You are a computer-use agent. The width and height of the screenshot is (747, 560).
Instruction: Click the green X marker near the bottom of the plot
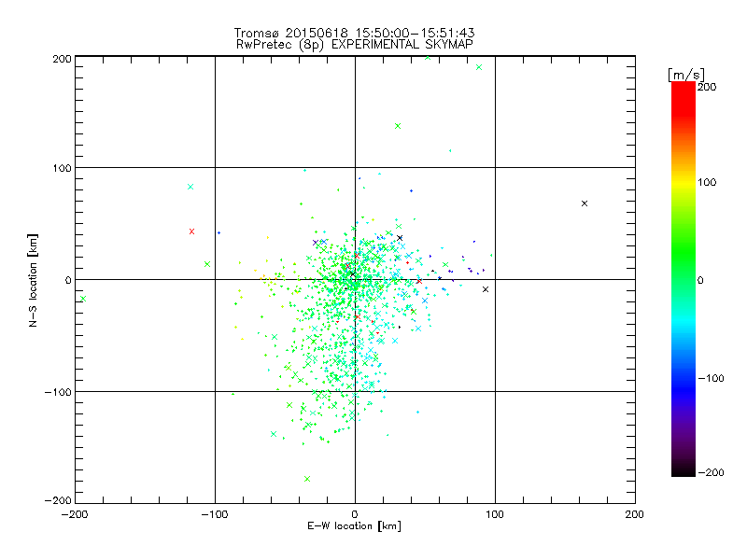(307, 479)
